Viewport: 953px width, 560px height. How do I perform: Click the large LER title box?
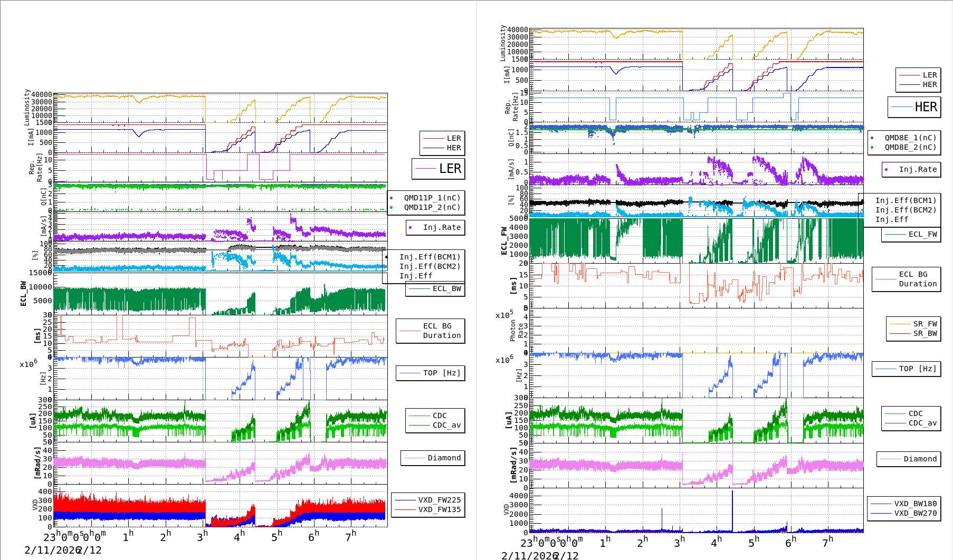point(439,169)
